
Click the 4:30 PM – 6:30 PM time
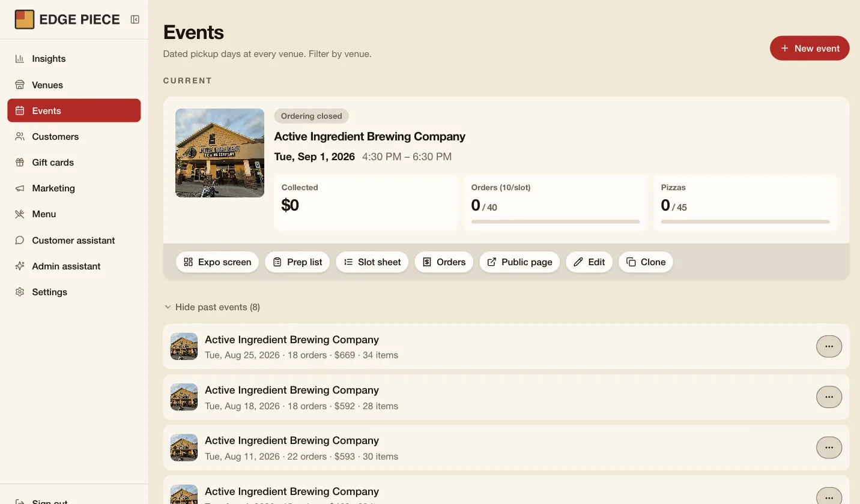pos(407,157)
